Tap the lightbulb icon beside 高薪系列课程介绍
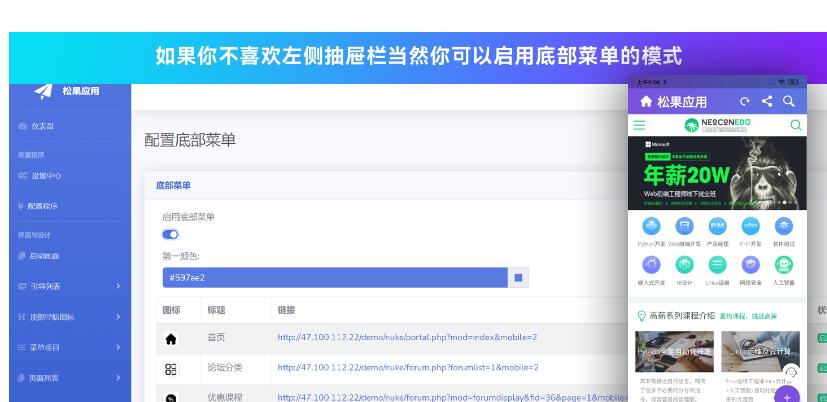 641,316
